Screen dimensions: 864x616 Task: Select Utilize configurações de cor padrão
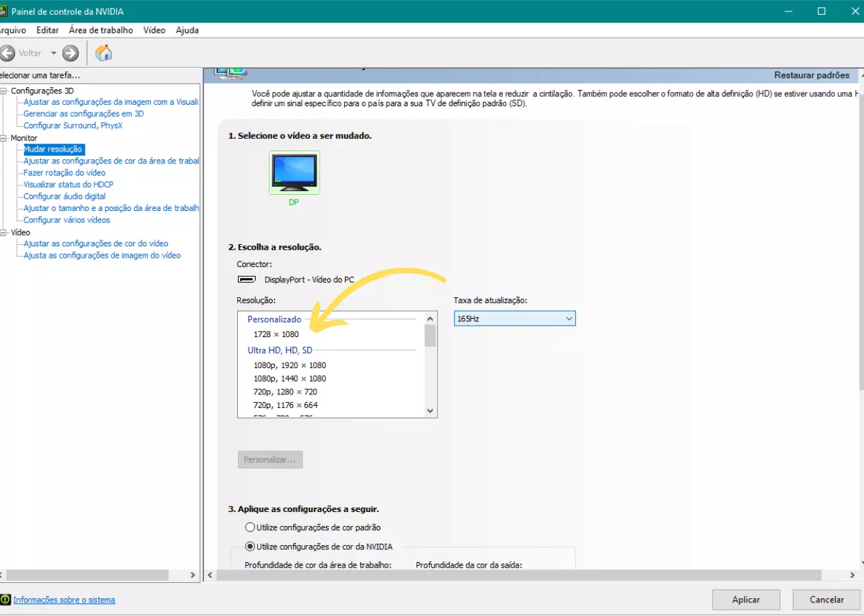tap(249, 527)
